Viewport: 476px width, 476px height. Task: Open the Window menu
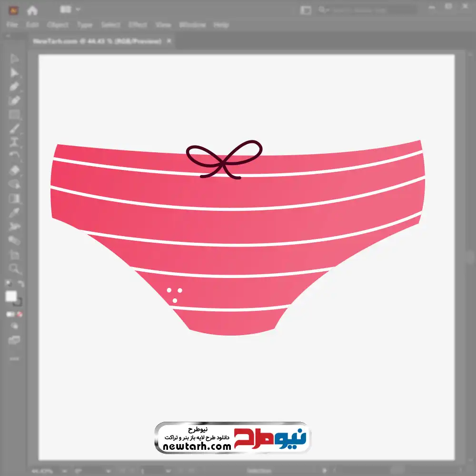pos(192,25)
